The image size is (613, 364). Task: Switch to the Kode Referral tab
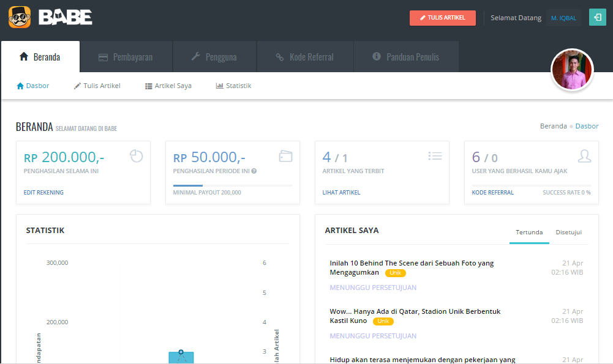(305, 57)
